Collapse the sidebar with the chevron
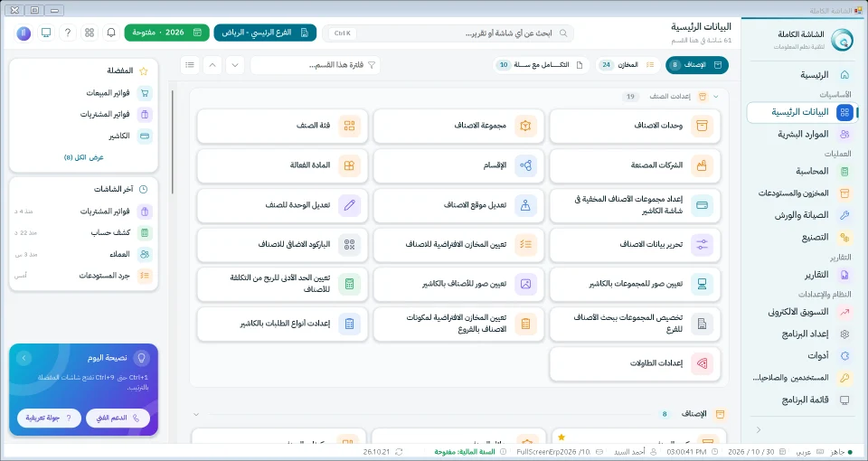 point(759,430)
